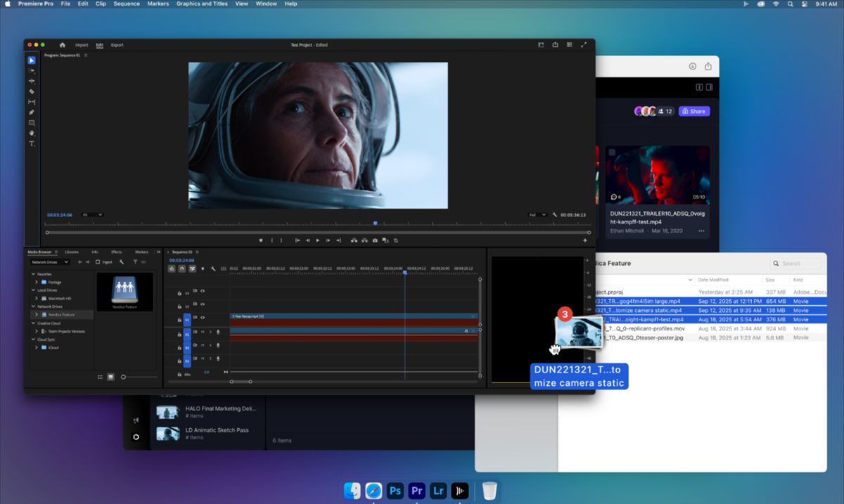Expand the Footage folder in the Media Browser

[37, 282]
